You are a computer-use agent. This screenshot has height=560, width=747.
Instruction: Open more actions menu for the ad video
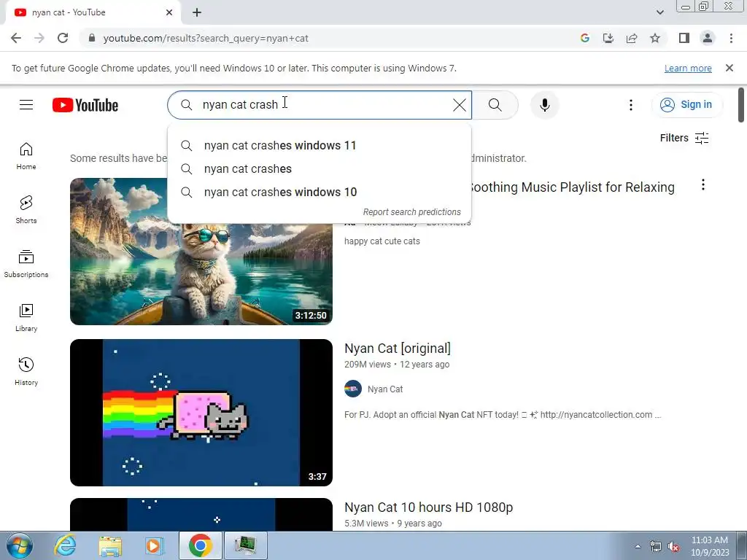coord(703,184)
